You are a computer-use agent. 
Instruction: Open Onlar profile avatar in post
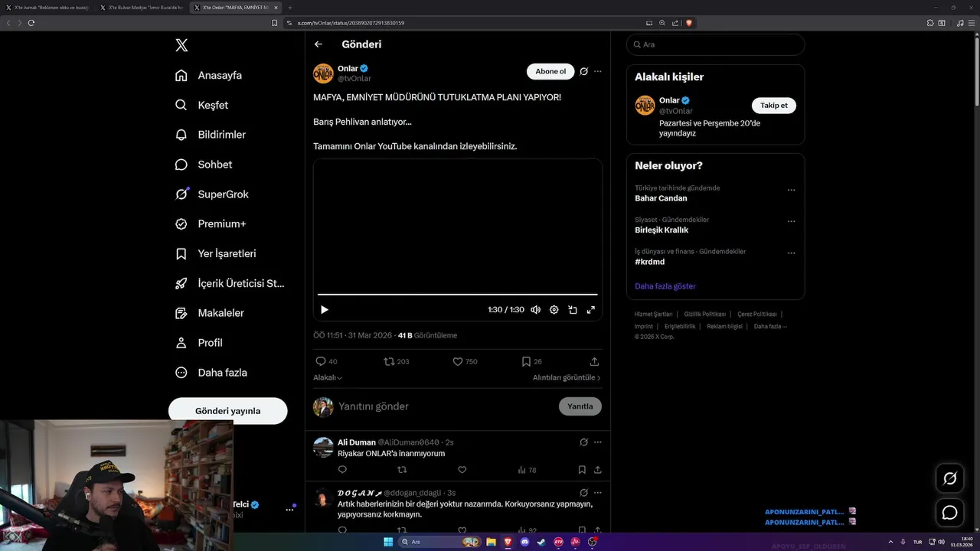pos(323,73)
